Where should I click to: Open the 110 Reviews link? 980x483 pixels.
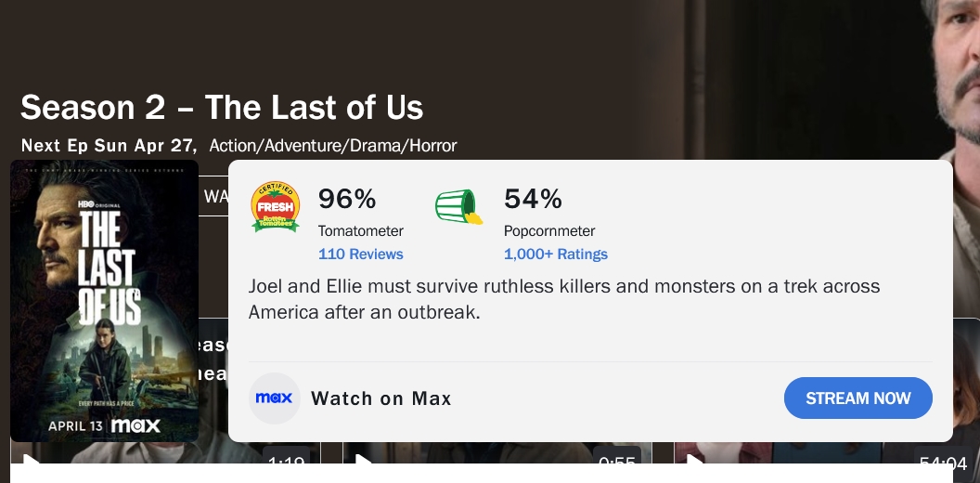click(360, 255)
